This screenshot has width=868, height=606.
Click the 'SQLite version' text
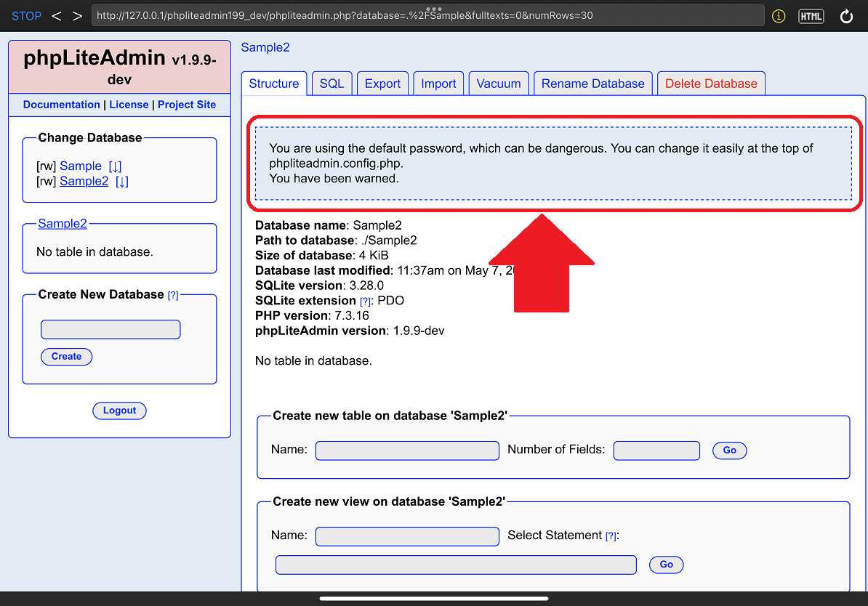tap(299, 286)
